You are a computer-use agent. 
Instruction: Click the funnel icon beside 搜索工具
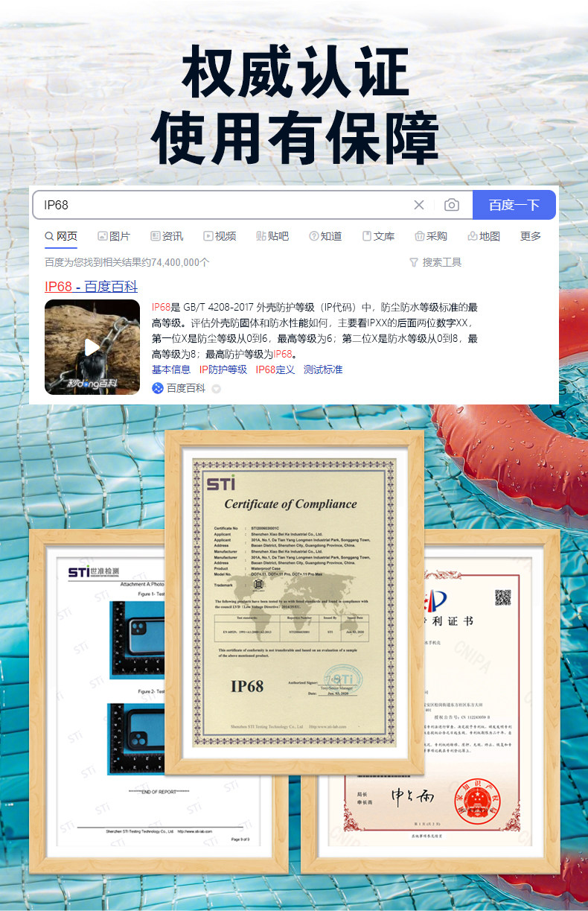click(x=414, y=262)
